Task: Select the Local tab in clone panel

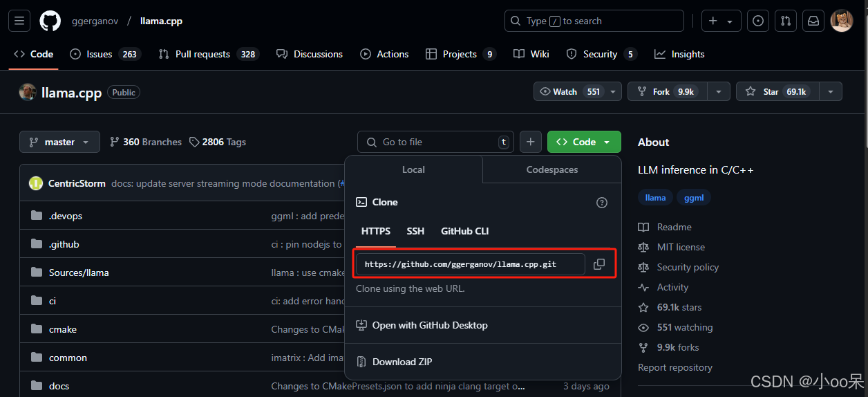Action: tap(413, 169)
